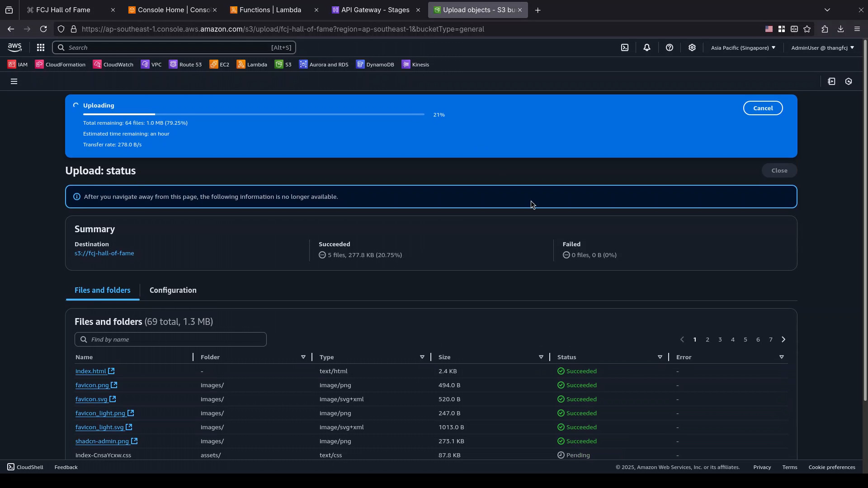This screenshot has width=868, height=488.
Task: Go to next page of files
Action: tap(783, 339)
